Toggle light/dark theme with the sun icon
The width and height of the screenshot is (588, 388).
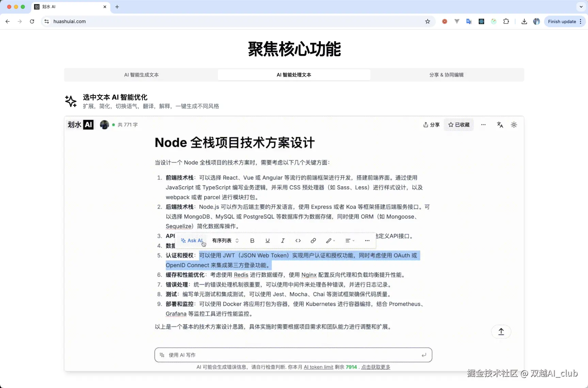point(513,124)
